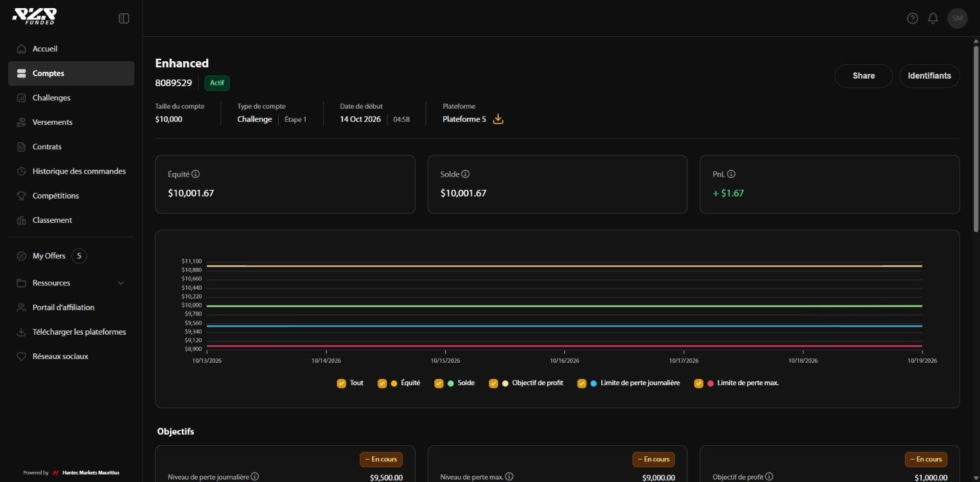Toggle the Limite de perte journalière checkbox
Viewport: 980px width, 482px height.
582,383
